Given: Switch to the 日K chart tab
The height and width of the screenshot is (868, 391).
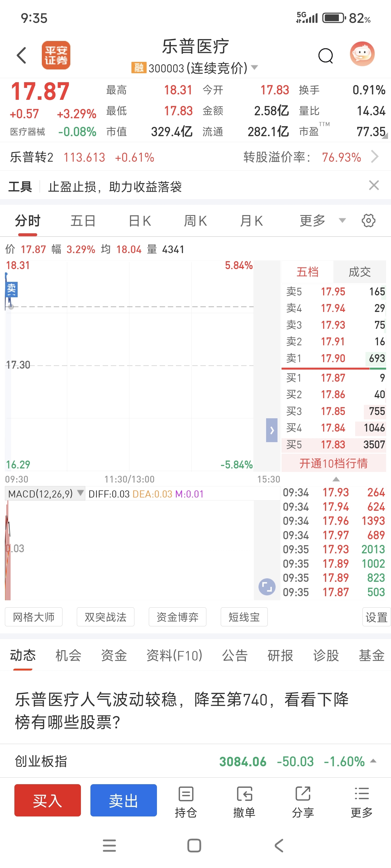Looking at the screenshot, I should pyautogui.click(x=140, y=221).
